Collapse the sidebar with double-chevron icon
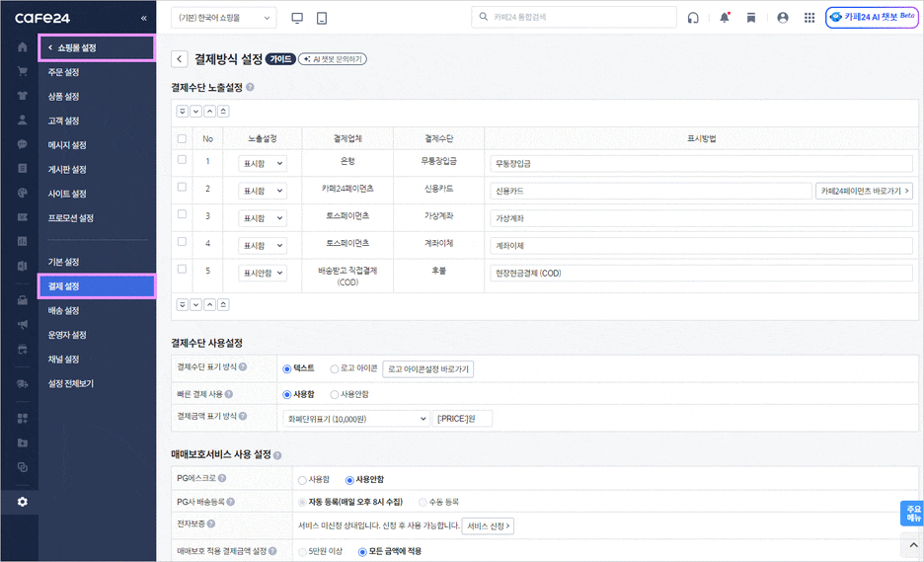 (144, 19)
